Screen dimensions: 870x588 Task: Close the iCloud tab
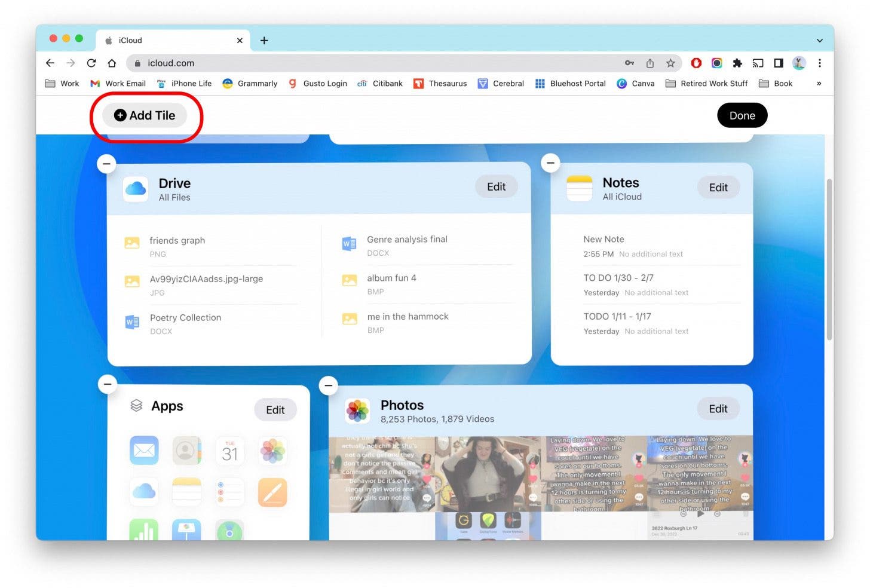(x=240, y=40)
